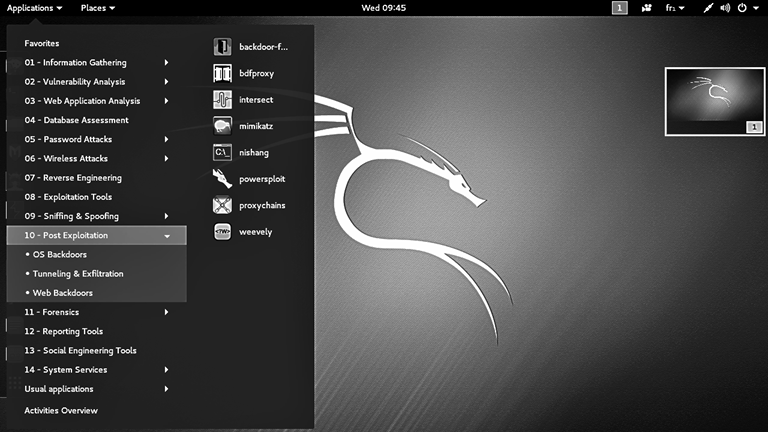The width and height of the screenshot is (769, 433).
Task: Open the volume speaker indicator
Action: point(725,8)
